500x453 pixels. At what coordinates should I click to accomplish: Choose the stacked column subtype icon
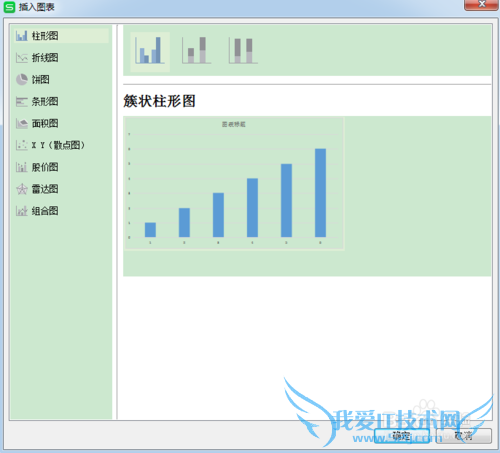click(196, 51)
